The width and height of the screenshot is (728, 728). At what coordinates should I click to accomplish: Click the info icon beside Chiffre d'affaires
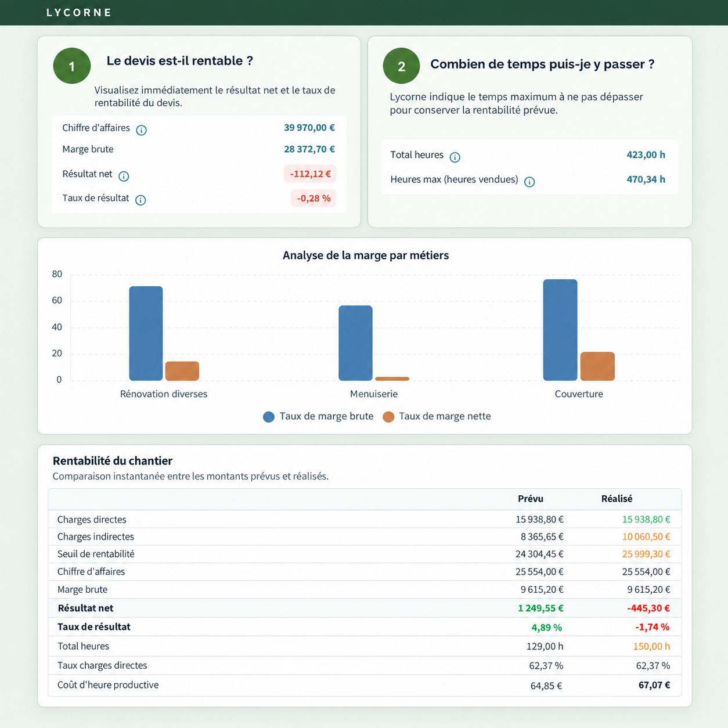(x=141, y=130)
